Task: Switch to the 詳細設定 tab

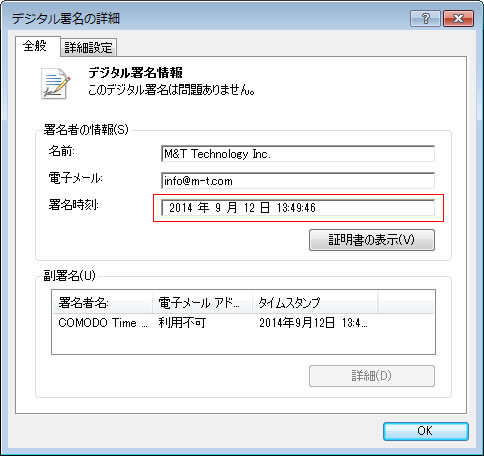Action: [x=89, y=48]
